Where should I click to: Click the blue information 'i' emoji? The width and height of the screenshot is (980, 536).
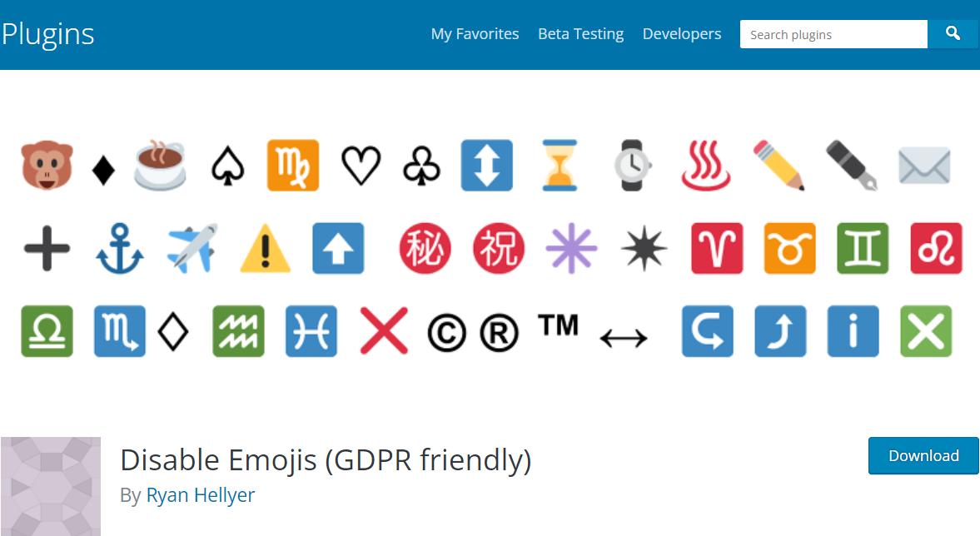pos(853,331)
